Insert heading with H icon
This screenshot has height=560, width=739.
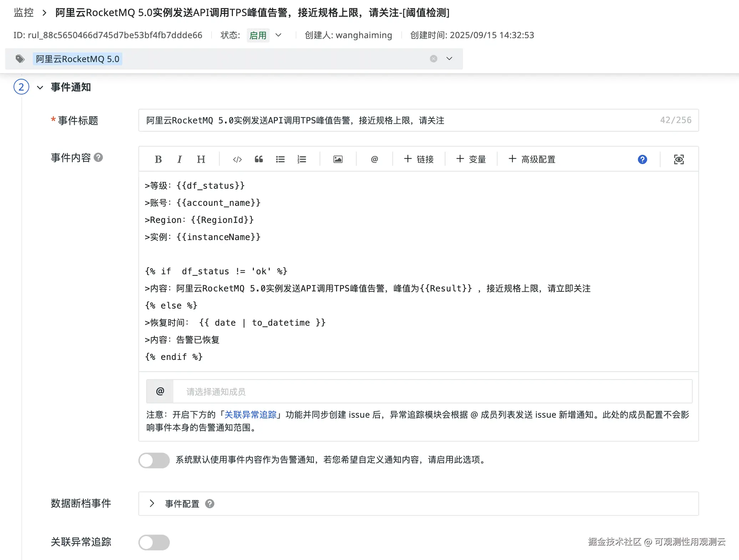(201, 159)
